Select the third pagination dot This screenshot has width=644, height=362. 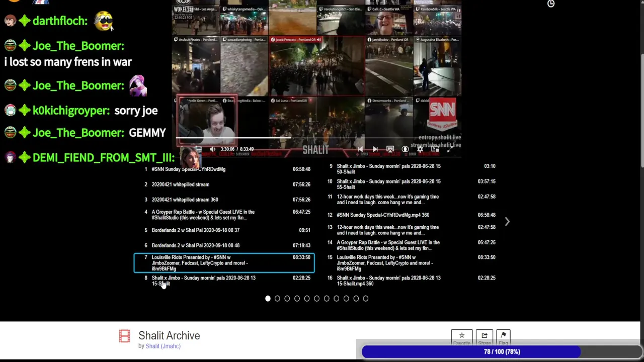click(x=287, y=299)
